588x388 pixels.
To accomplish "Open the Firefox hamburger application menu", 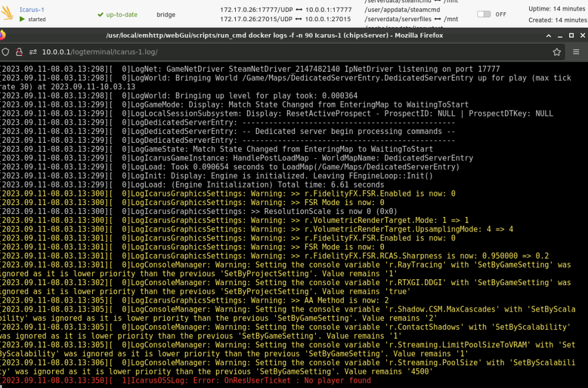I will 576,52.
